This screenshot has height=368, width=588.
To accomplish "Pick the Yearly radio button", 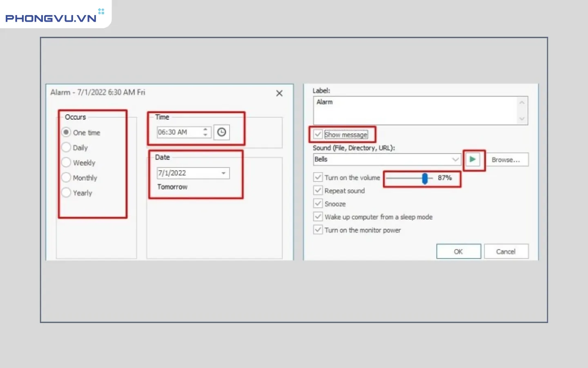I will [x=66, y=193].
